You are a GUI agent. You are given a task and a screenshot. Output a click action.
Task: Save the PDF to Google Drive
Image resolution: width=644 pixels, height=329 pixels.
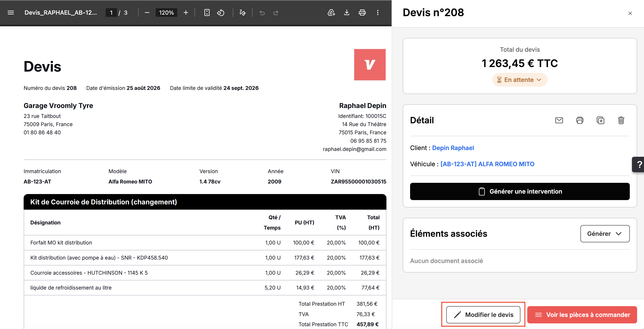click(x=331, y=13)
